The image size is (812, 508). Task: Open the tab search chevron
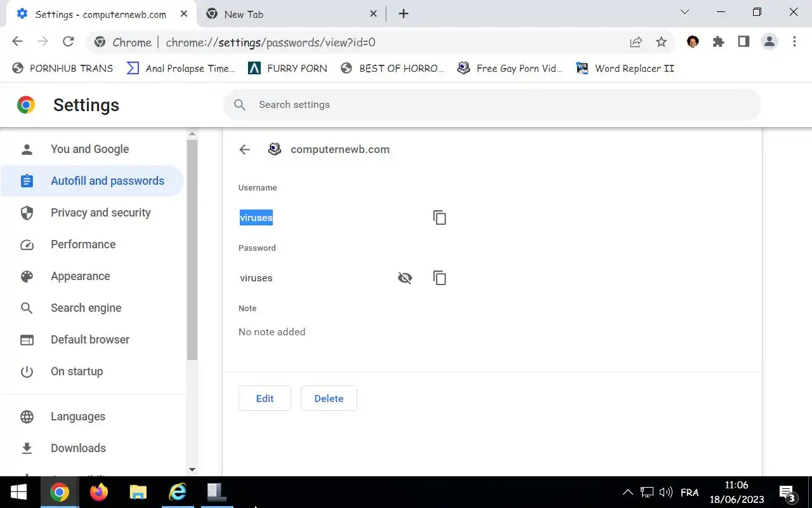(x=684, y=12)
